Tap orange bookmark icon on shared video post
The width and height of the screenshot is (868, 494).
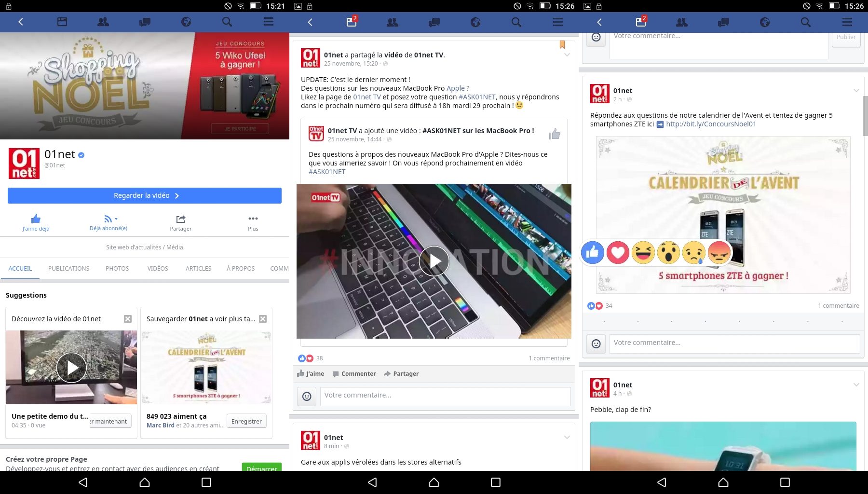point(562,44)
